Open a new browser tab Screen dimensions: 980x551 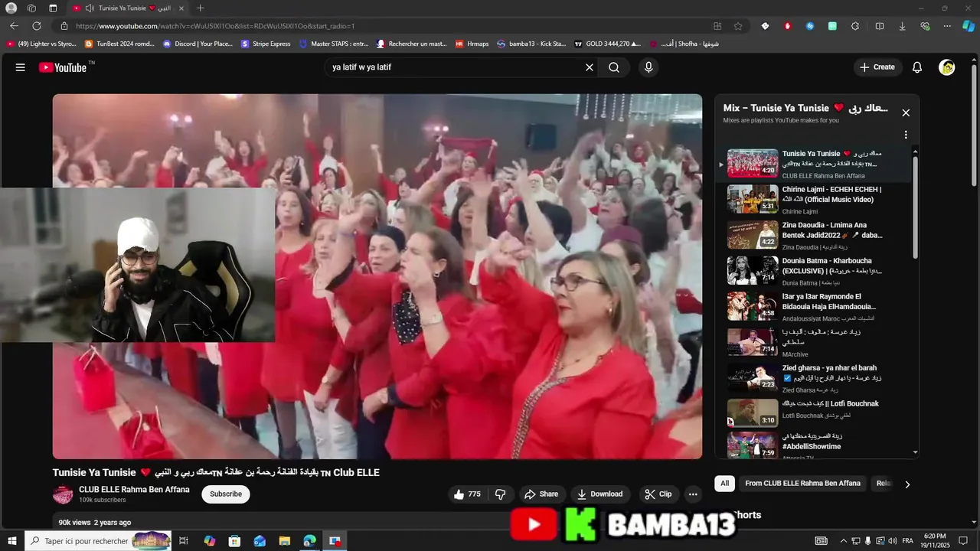tap(200, 8)
